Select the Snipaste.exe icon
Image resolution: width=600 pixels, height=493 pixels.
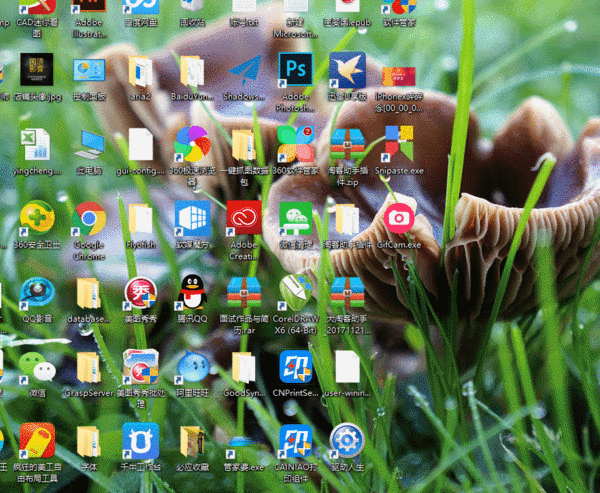pos(399,144)
